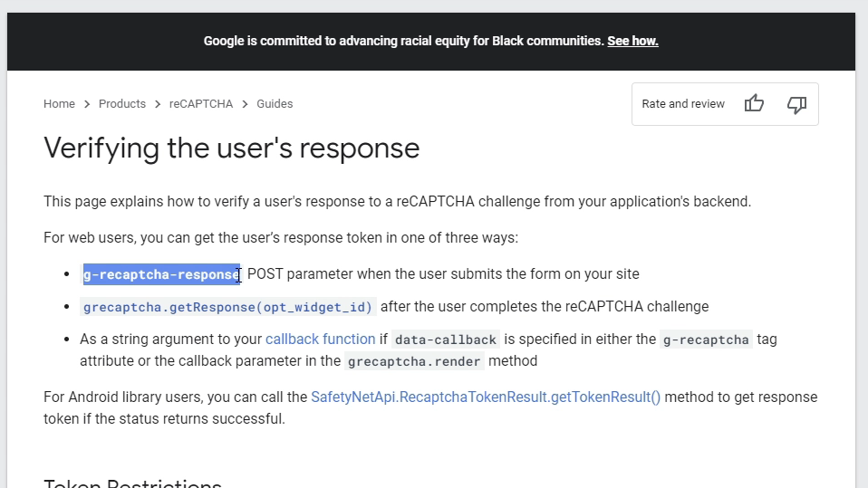Open the grecaptcha.getResponse(opt_widget_id) link

pyautogui.click(x=227, y=307)
